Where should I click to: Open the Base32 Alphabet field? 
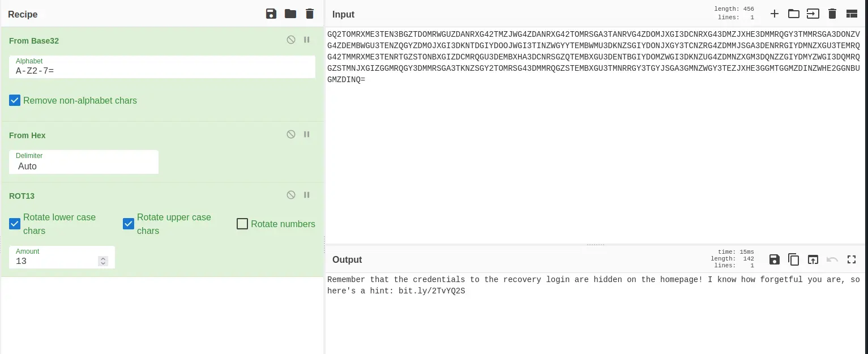pyautogui.click(x=162, y=67)
